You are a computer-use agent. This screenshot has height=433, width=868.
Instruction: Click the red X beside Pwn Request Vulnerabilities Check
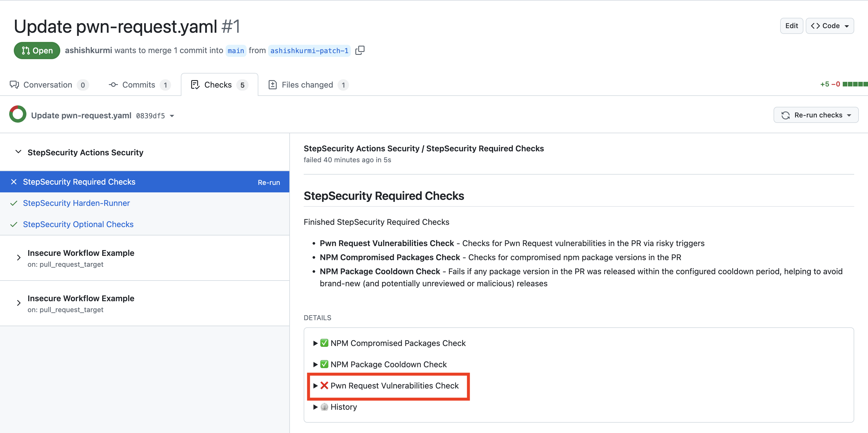click(324, 386)
